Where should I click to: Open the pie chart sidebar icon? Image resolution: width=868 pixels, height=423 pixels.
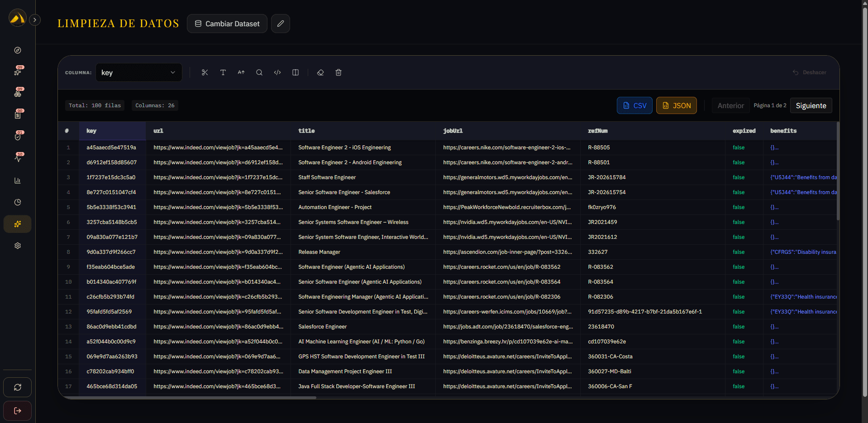[x=18, y=202]
